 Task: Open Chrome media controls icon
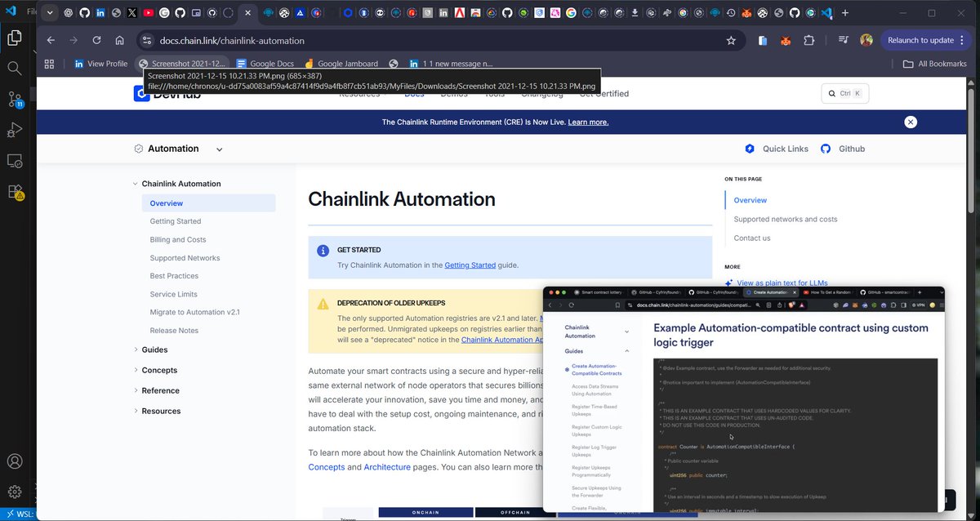pyautogui.click(x=844, y=40)
